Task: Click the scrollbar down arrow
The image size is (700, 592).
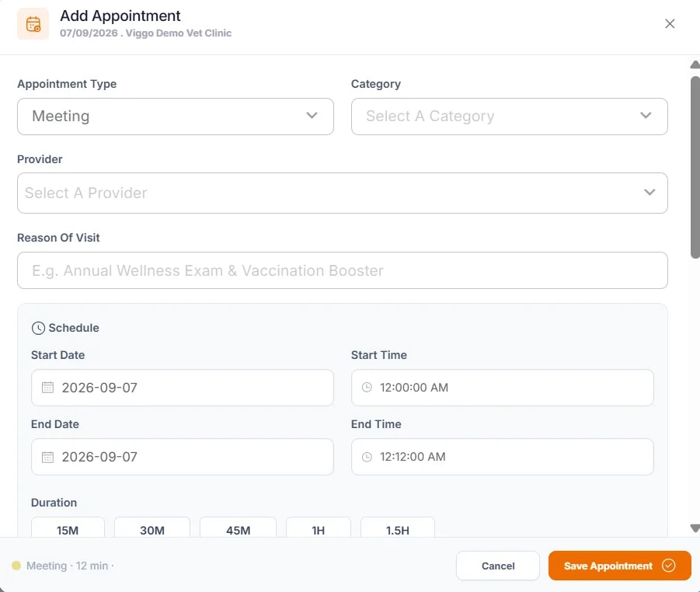Action: coord(695,528)
